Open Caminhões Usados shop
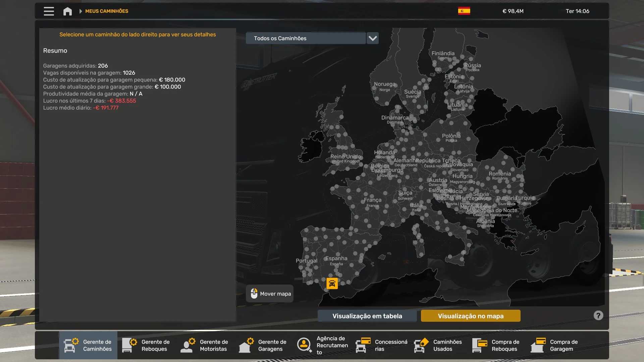644x362 pixels. coord(438,345)
